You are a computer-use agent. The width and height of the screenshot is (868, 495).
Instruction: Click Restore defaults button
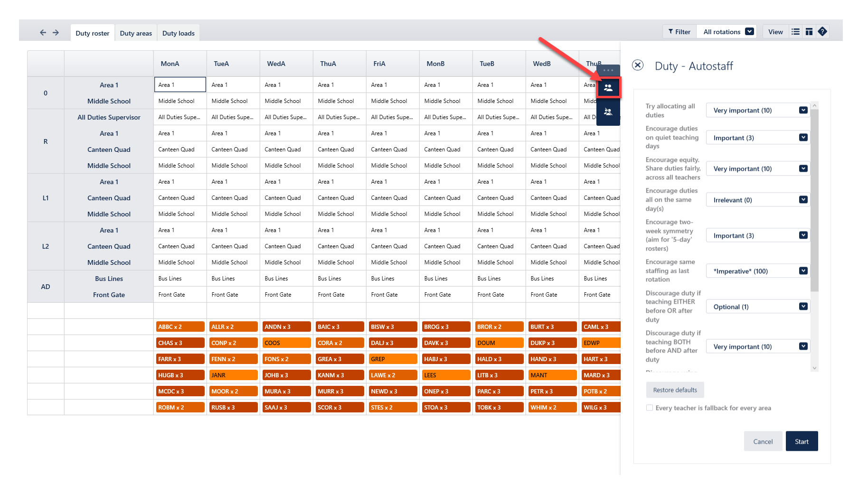click(x=675, y=390)
